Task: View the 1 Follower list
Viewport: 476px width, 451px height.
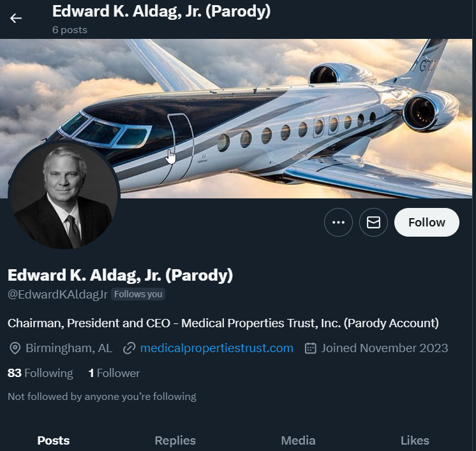Action: click(x=114, y=373)
